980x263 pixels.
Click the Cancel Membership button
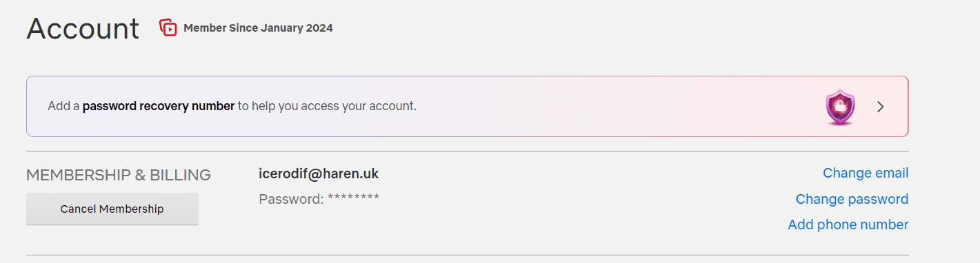click(x=112, y=209)
